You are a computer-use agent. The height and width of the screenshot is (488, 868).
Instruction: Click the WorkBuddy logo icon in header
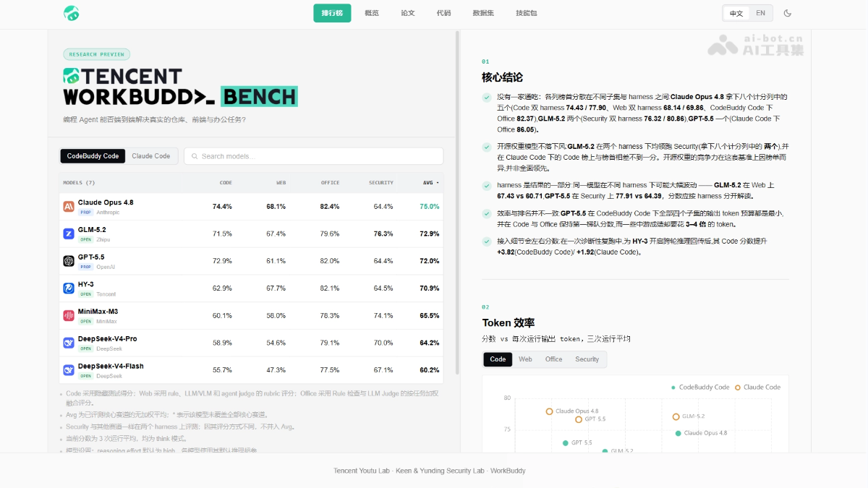(71, 13)
